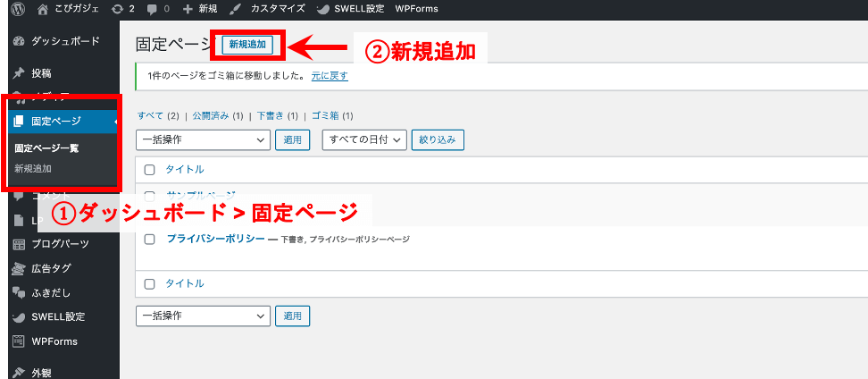This screenshot has width=868, height=379.
Task: Open 広告タグ in the sidebar
Action: (x=51, y=268)
